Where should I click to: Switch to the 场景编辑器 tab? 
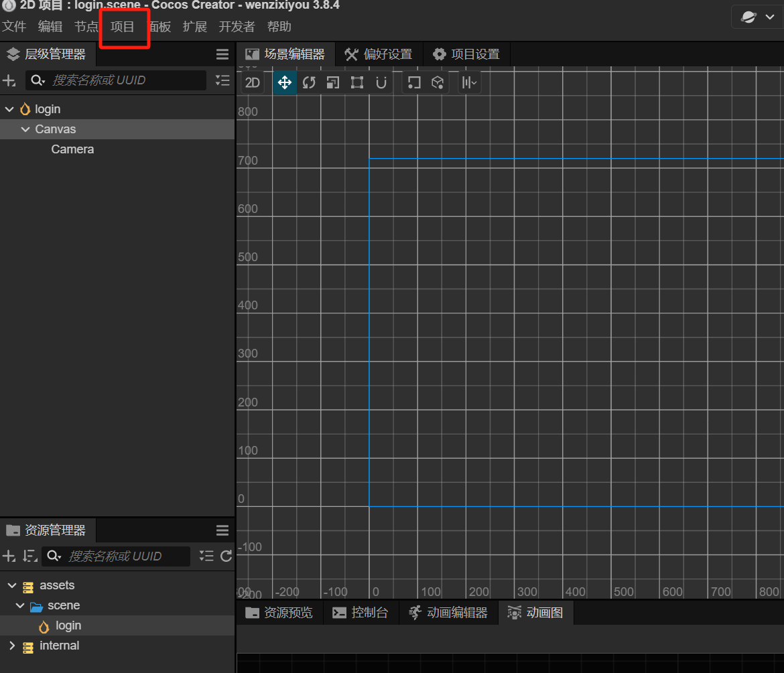[285, 54]
